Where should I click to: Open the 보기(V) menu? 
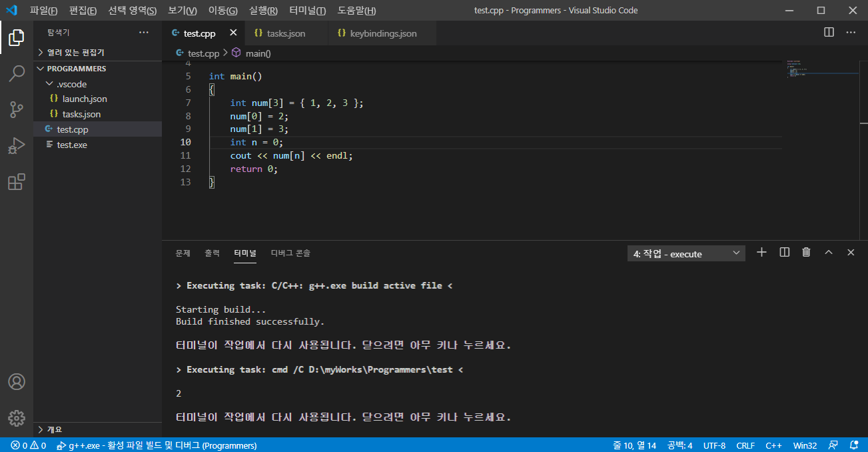(182, 11)
